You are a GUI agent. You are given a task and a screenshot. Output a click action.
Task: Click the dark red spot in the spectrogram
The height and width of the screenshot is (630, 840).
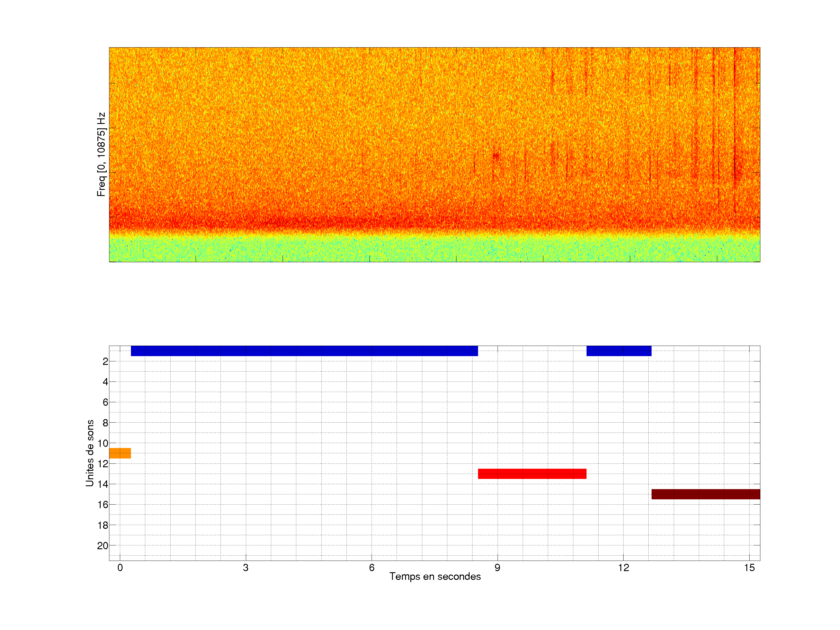pos(496,156)
